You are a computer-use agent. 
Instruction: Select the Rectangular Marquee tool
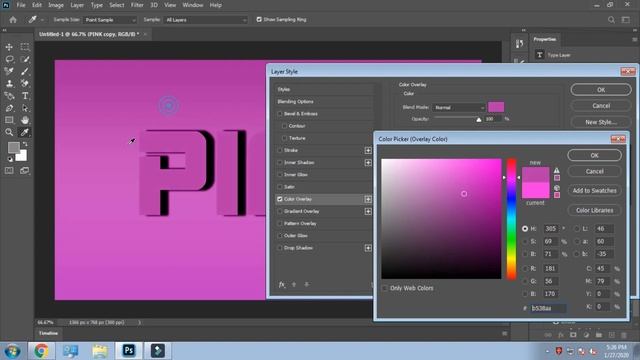click(x=25, y=47)
